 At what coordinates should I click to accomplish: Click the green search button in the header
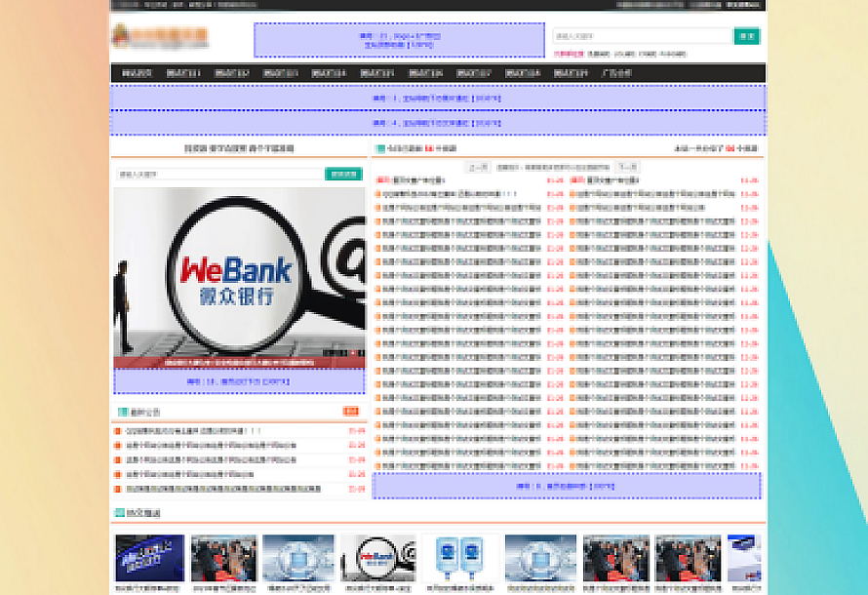point(747,36)
